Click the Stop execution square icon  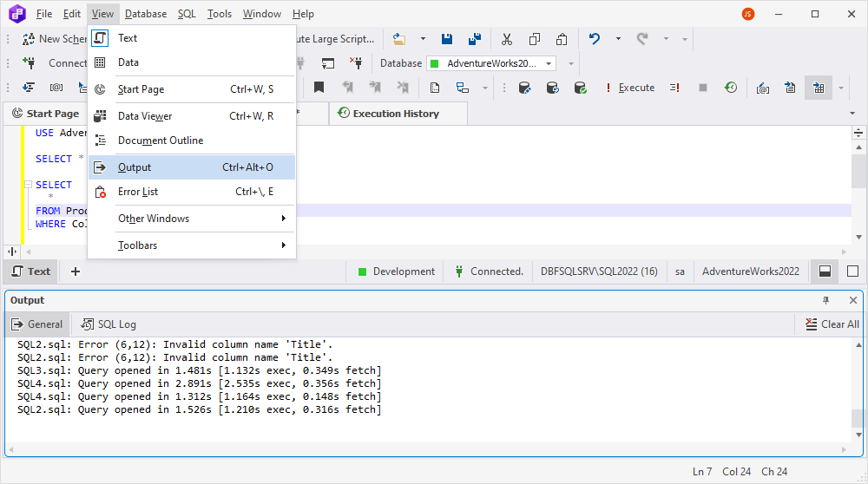[703, 88]
